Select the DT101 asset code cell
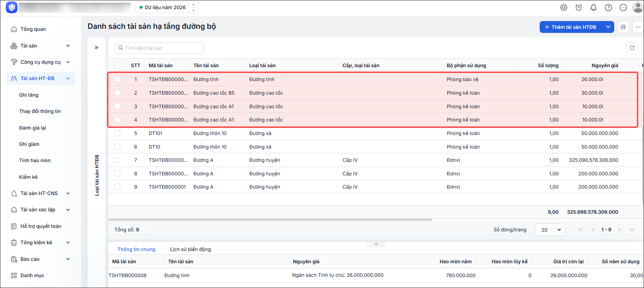 pyautogui.click(x=155, y=133)
